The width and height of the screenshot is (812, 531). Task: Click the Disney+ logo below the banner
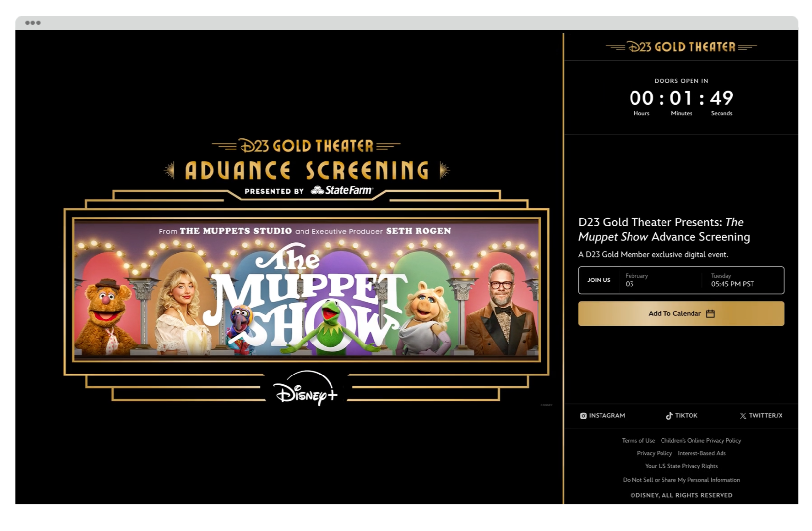pyautogui.click(x=306, y=389)
